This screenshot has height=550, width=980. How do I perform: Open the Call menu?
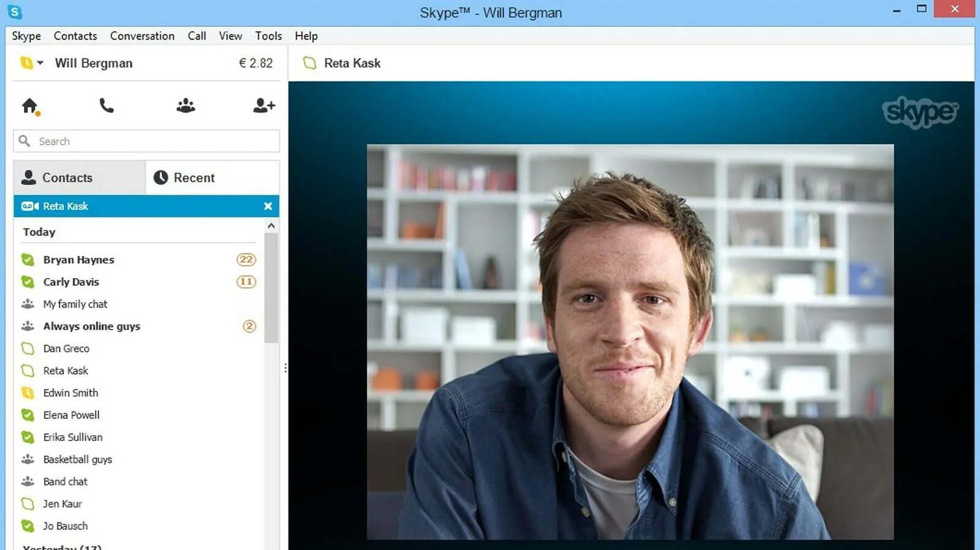(x=197, y=36)
